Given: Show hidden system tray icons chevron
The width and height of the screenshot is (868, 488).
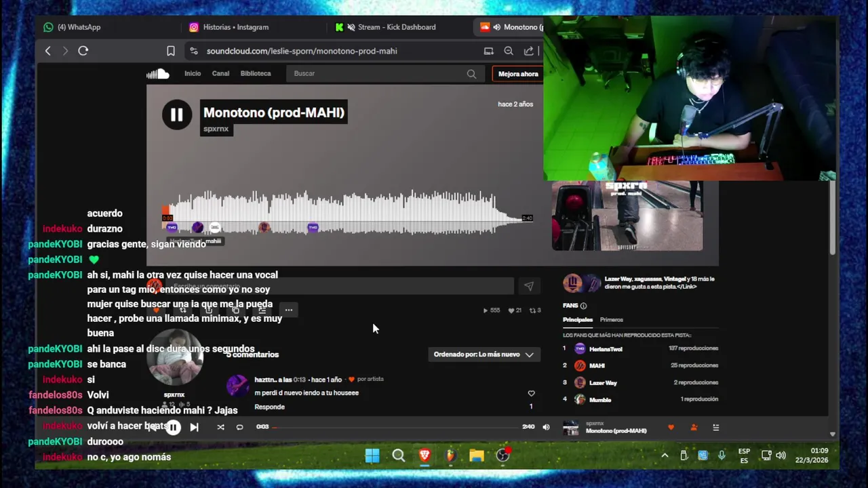Looking at the screenshot, I should click(x=665, y=455).
